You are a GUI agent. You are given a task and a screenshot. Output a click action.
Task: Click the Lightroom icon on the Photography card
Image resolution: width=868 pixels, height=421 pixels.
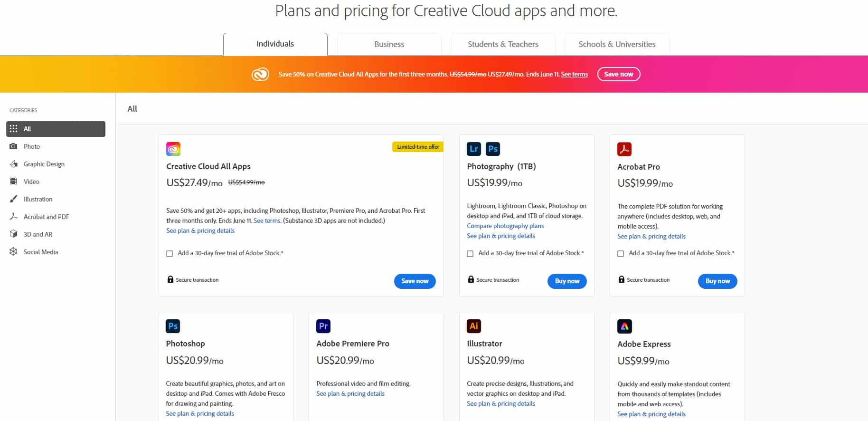[474, 149]
